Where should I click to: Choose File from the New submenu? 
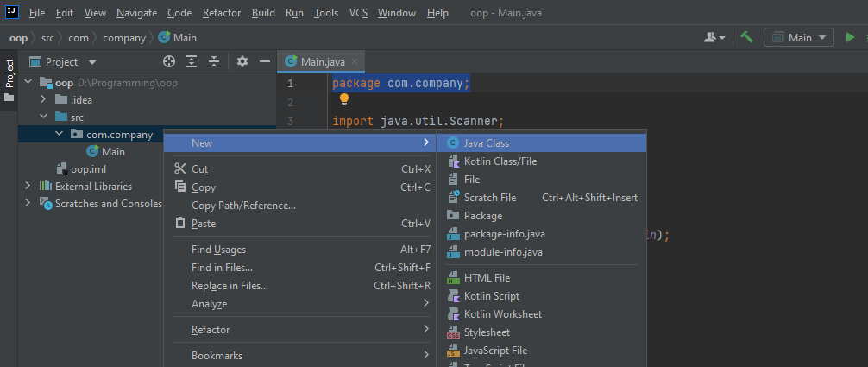pyautogui.click(x=541, y=180)
